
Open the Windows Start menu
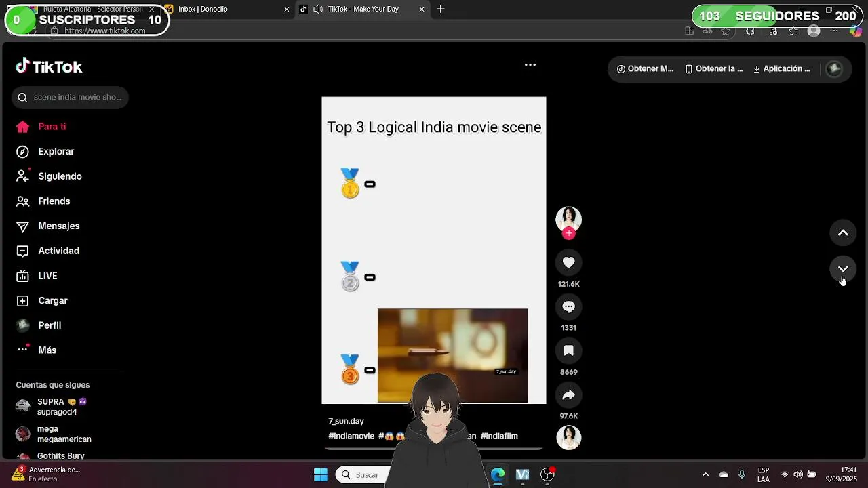pos(321,474)
